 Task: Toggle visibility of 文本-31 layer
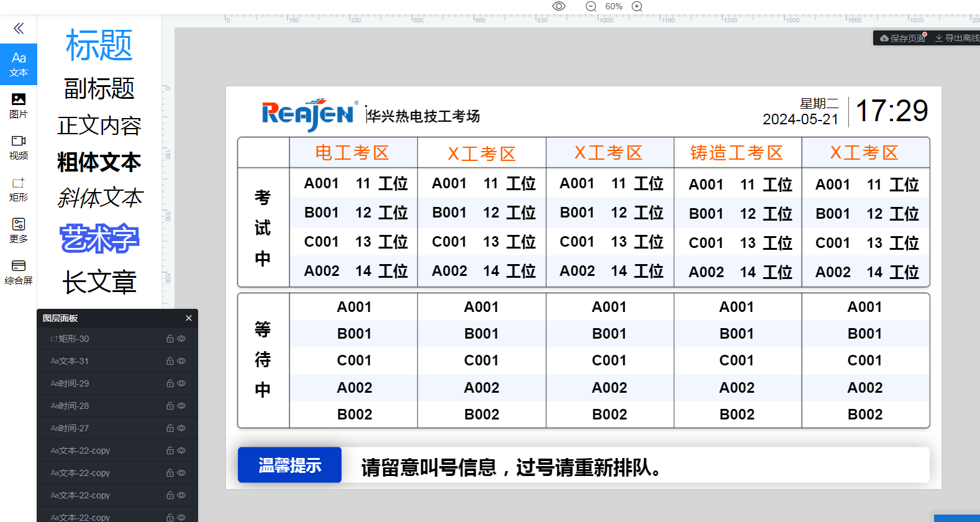[182, 361]
